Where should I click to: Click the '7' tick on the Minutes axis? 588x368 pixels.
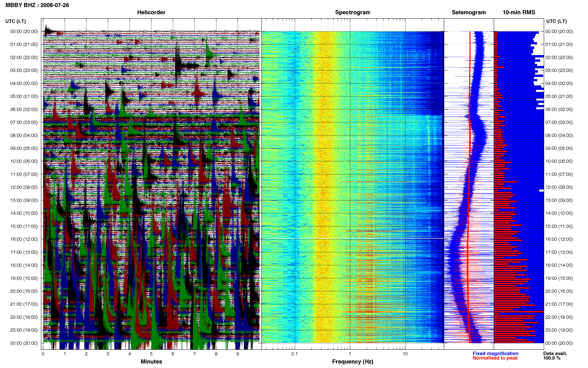click(194, 354)
